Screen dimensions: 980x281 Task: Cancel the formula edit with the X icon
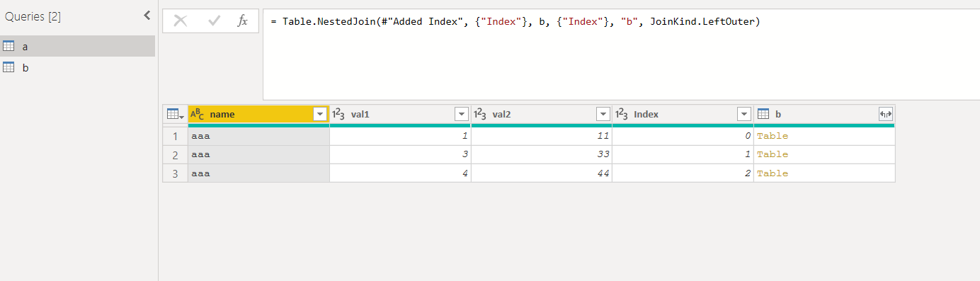tap(181, 21)
